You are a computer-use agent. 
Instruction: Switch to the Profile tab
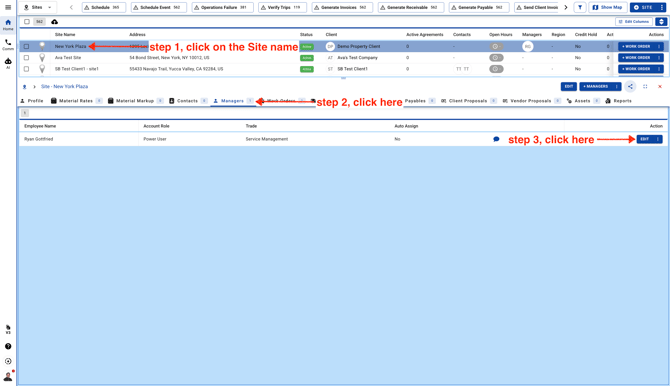point(32,101)
